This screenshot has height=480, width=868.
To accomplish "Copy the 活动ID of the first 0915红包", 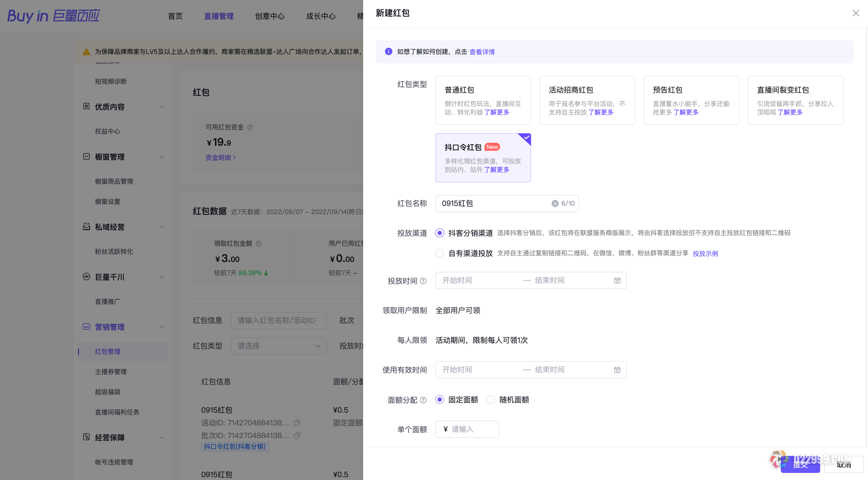I will tap(297, 423).
